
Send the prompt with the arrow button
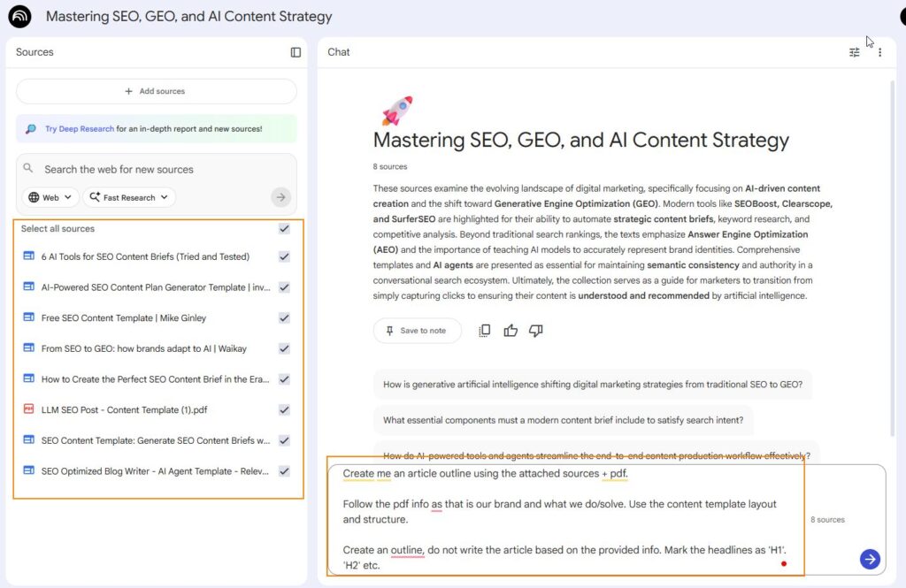(870, 559)
